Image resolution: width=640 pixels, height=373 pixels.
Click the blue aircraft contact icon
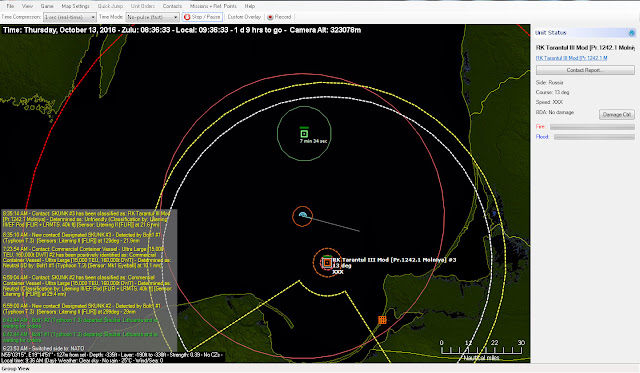coord(302,215)
